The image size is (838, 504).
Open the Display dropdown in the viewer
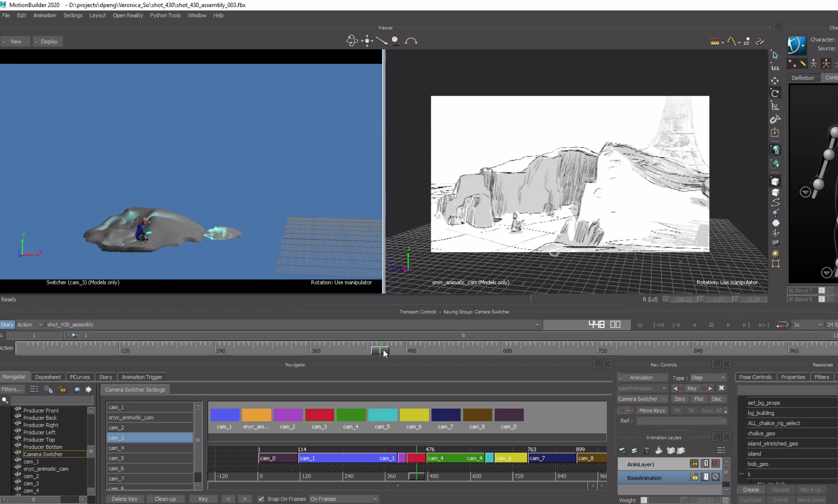[48, 42]
